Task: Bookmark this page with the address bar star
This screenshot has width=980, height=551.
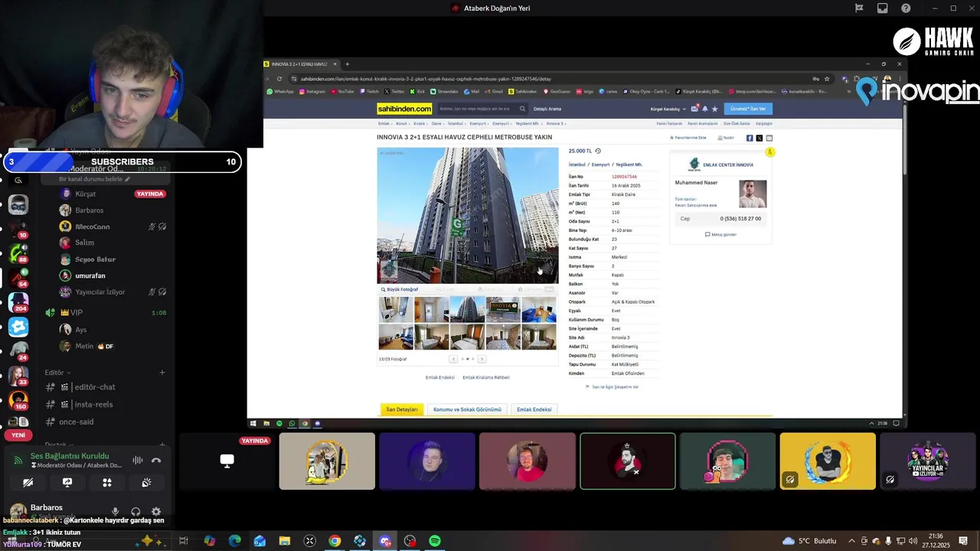Action: [x=827, y=79]
